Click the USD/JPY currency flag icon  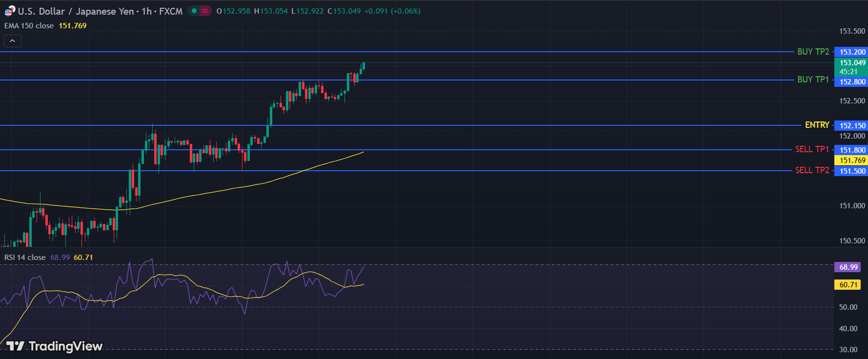(10, 11)
